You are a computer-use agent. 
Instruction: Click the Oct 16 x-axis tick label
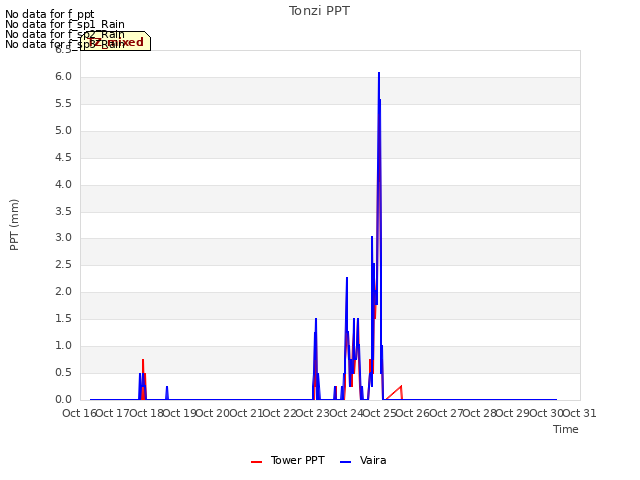pos(80,413)
